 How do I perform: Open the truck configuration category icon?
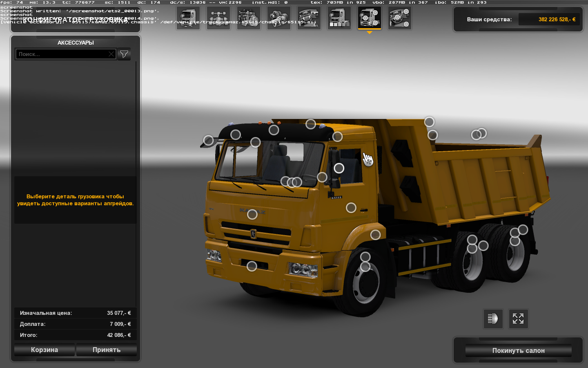click(x=188, y=18)
